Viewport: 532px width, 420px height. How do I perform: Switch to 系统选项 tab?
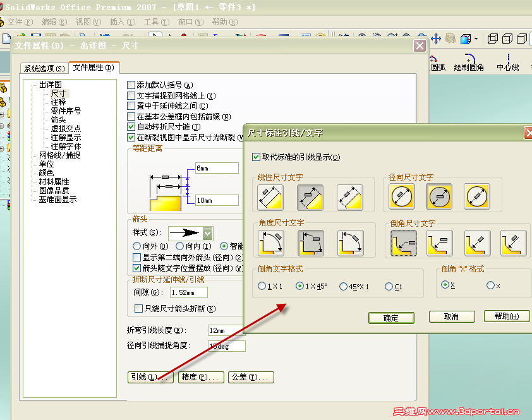click(x=44, y=69)
